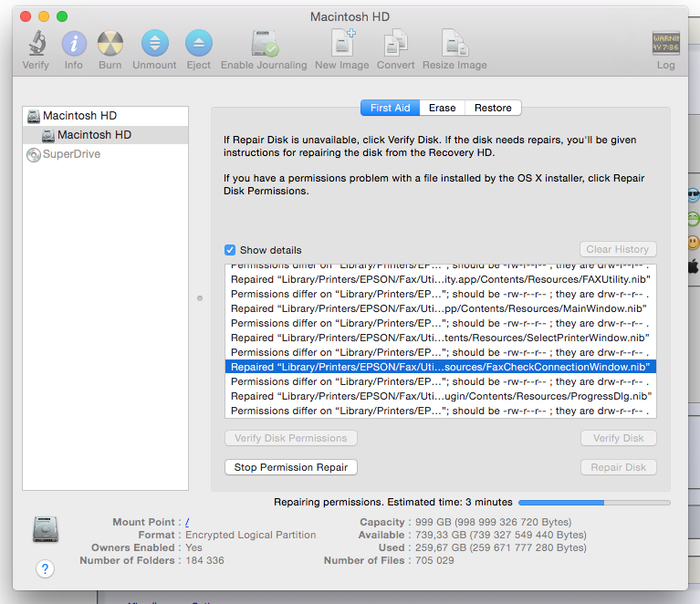Viewport: 700px width, 604px height.
Task: Select the Repaired MainWindow.nib log line
Action: [441, 308]
